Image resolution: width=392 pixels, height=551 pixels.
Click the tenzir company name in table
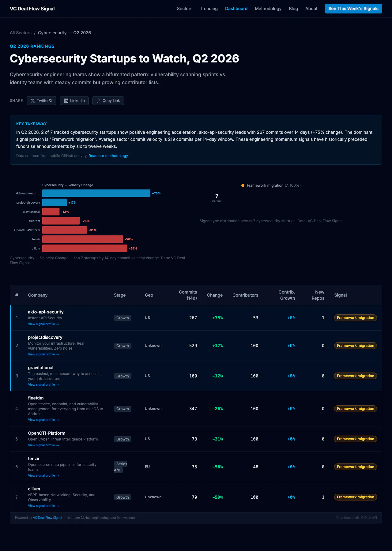[x=34, y=459]
